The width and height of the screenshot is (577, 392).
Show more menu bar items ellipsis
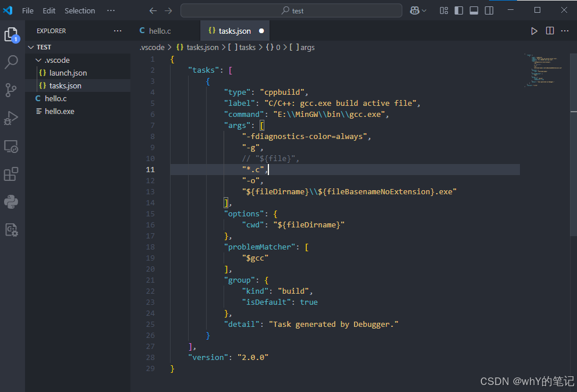pyautogui.click(x=111, y=10)
